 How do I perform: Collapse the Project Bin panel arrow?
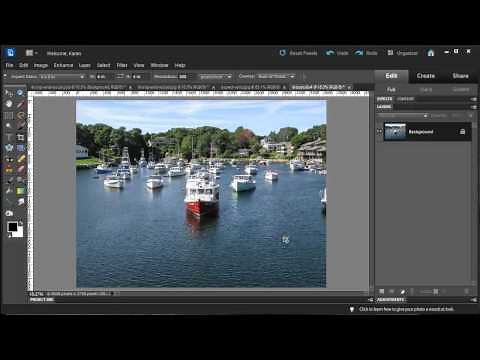coord(370,300)
